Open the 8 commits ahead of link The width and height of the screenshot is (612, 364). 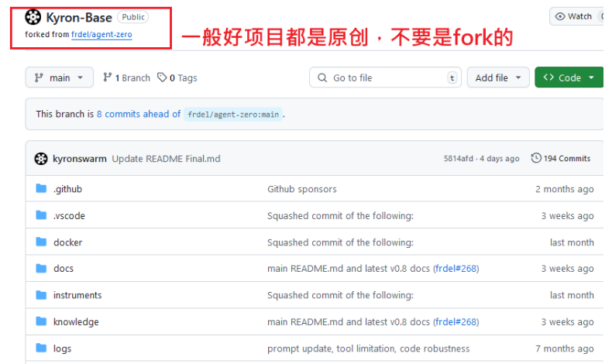[139, 114]
